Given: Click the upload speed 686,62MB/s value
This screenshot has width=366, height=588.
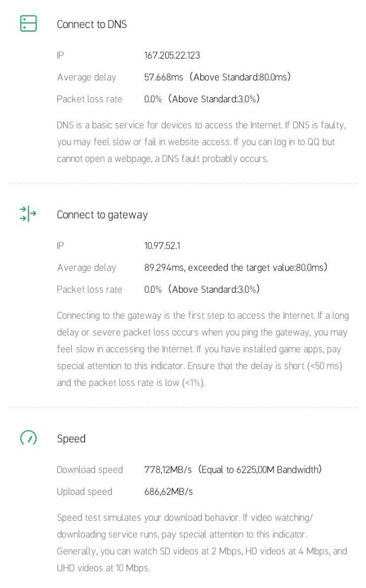Looking at the screenshot, I should coord(168,492).
